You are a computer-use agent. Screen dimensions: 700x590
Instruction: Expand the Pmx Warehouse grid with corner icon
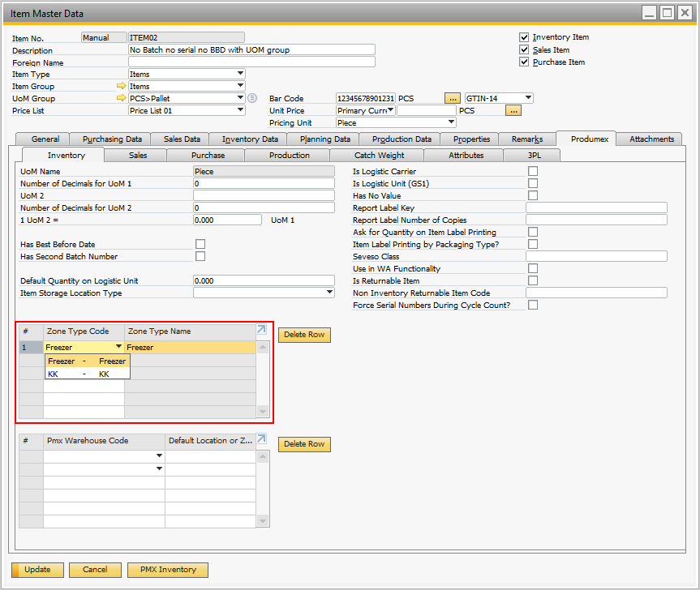261,439
